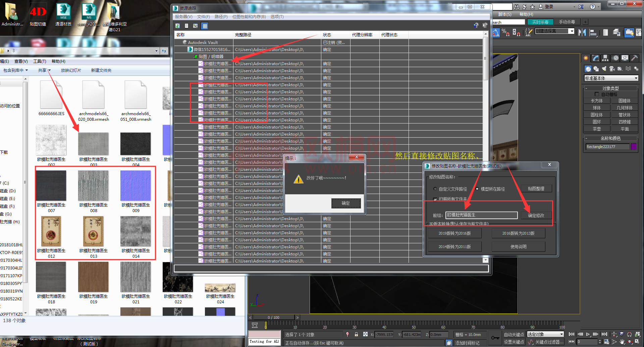Toggle the Spinner Snap icon

coord(517,32)
